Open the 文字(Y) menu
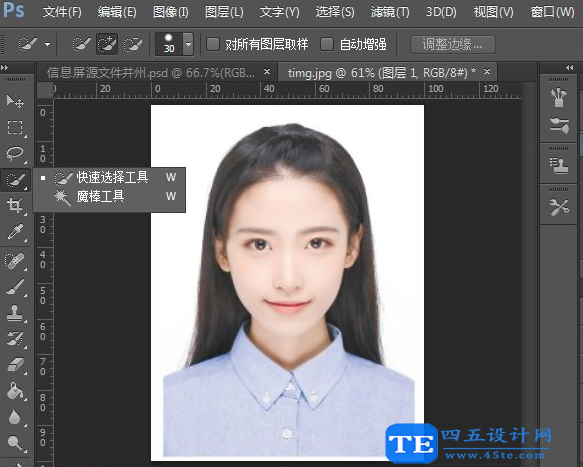 coord(279,12)
